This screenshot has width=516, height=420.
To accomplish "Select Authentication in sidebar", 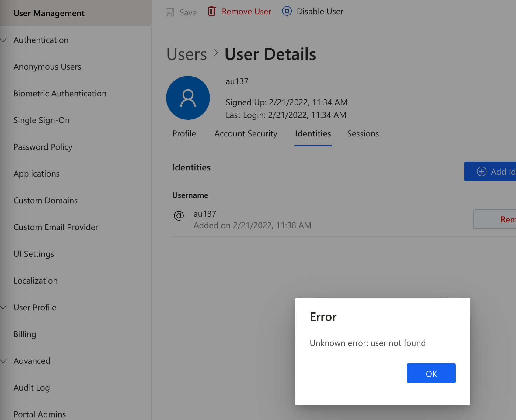I will pyautogui.click(x=41, y=40).
